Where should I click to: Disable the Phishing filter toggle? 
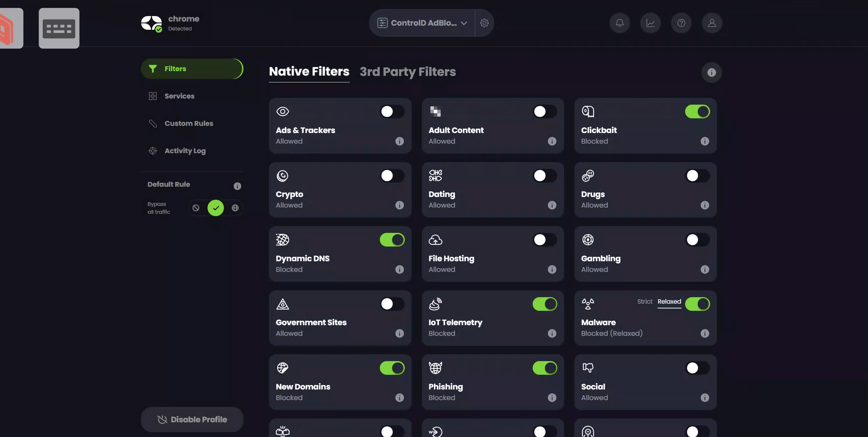[545, 368]
